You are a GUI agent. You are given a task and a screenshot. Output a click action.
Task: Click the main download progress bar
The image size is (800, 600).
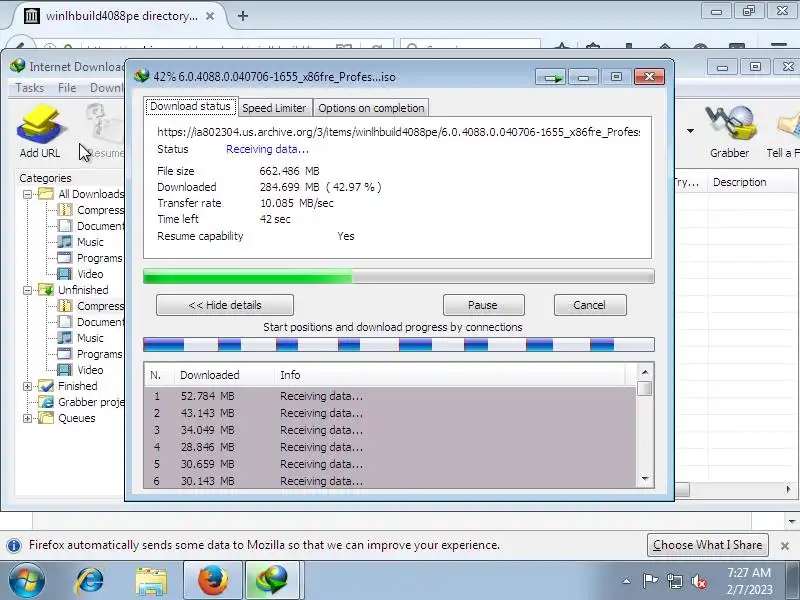[398, 276]
